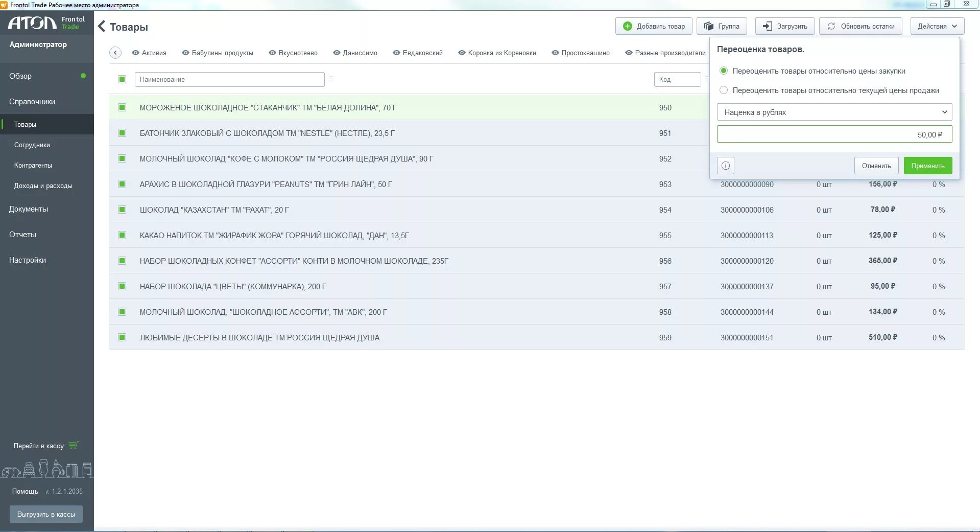This screenshot has width=980, height=532.
Task: Click the Группа button
Action: click(722, 26)
